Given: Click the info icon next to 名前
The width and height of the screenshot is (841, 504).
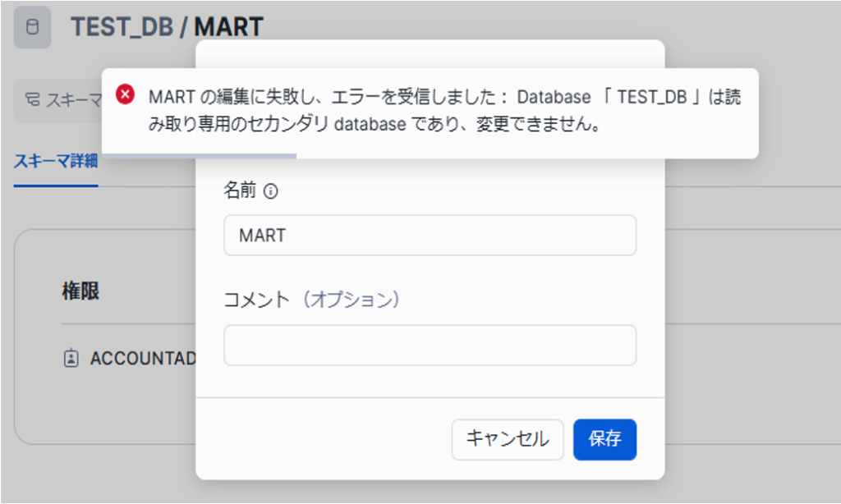Looking at the screenshot, I should 271,191.
